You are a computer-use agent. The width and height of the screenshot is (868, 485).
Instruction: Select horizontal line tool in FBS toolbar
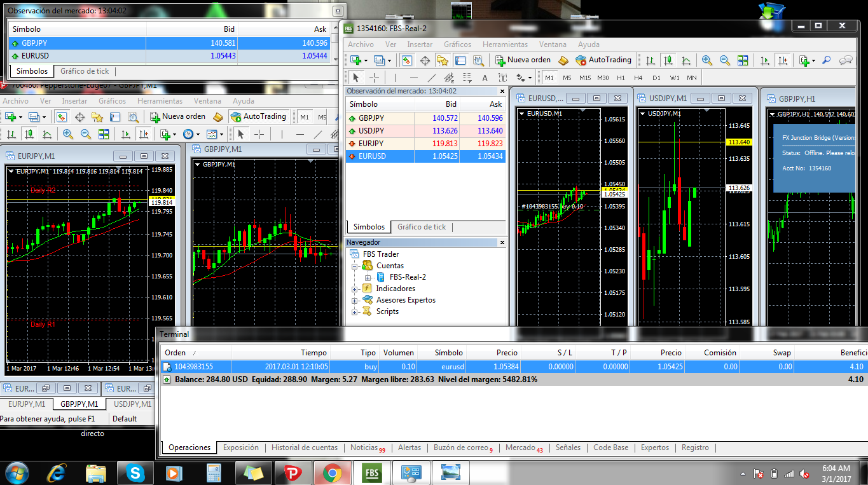tap(414, 78)
